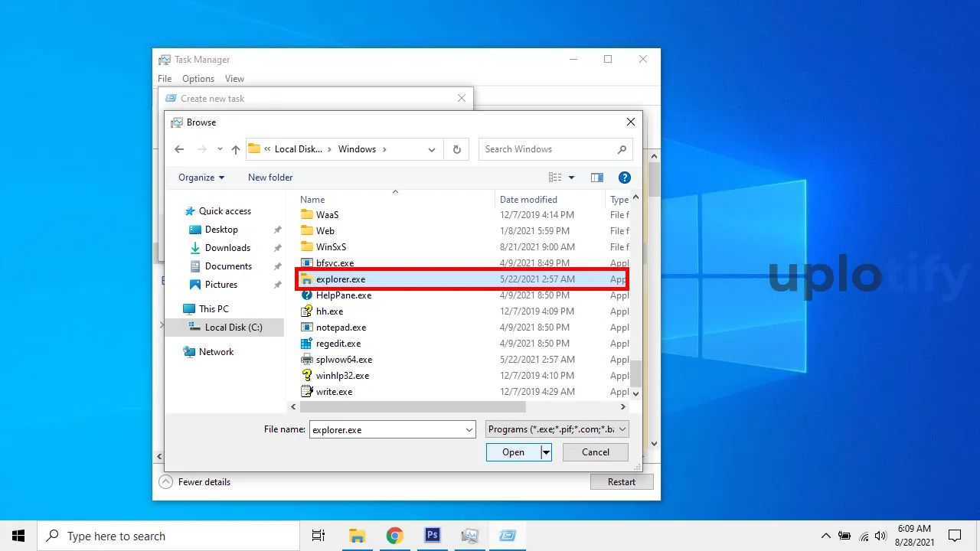The height and width of the screenshot is (551, 980).
Task: Open view options dropdown arrow
Action: 571,178
